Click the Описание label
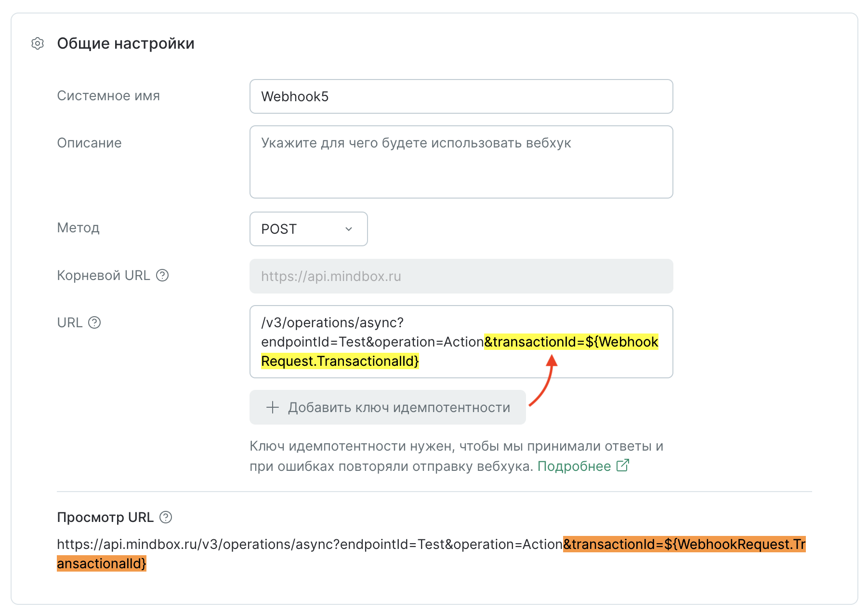 tap(90, 143)
